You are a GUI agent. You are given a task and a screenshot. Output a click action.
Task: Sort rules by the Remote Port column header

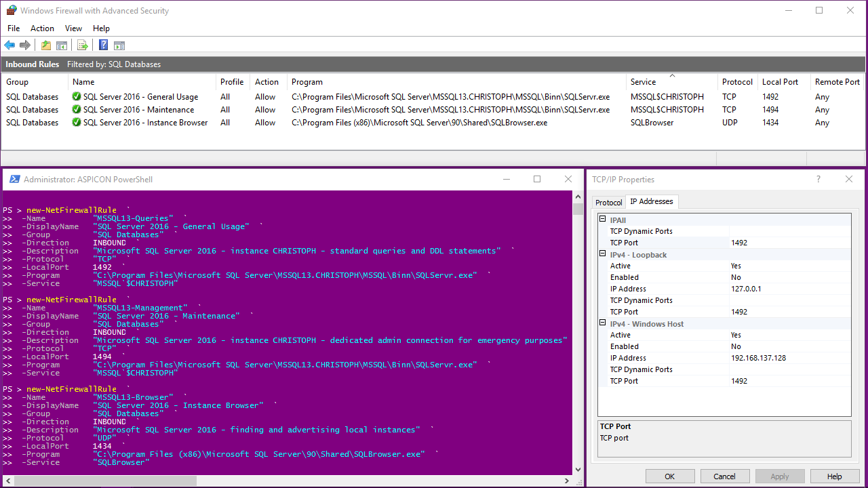837,82
